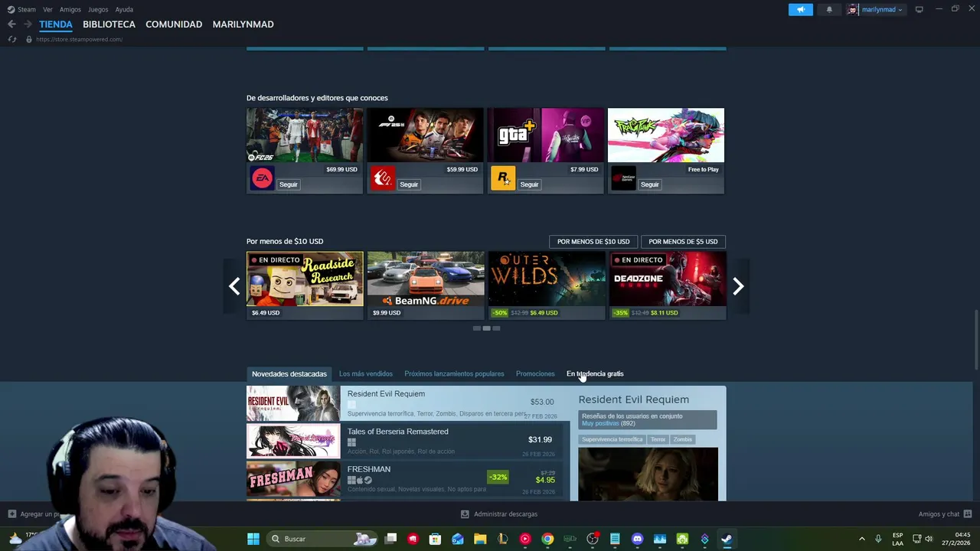Go to previous carousel slide arrow
The image size is (980, 551).
(x=234, y=286)
